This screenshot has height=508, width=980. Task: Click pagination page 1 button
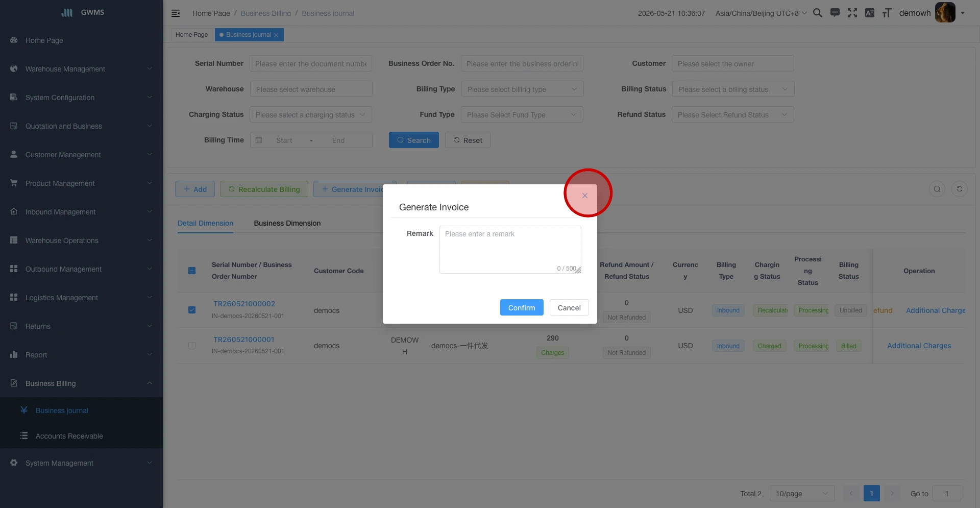click(872, 493)
